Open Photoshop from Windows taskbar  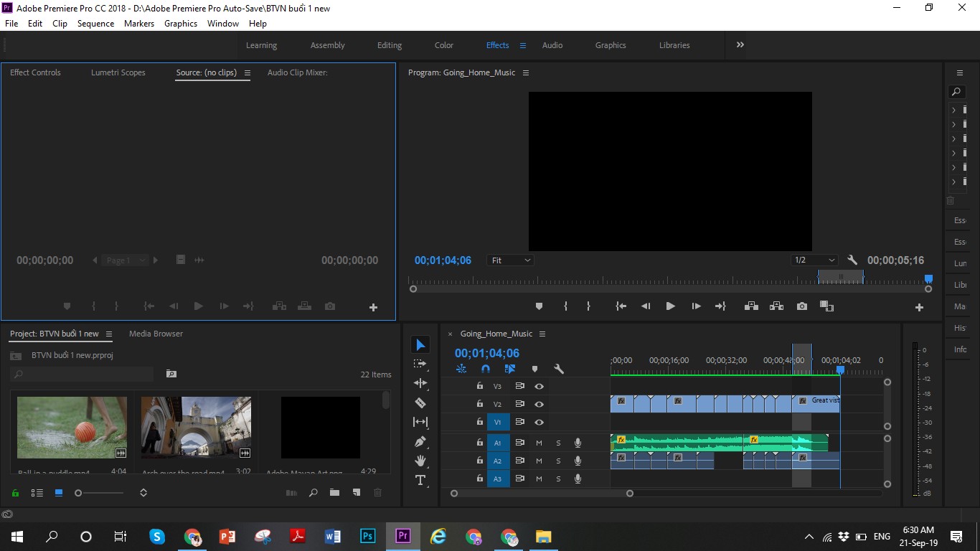click(x=367, y=536)
